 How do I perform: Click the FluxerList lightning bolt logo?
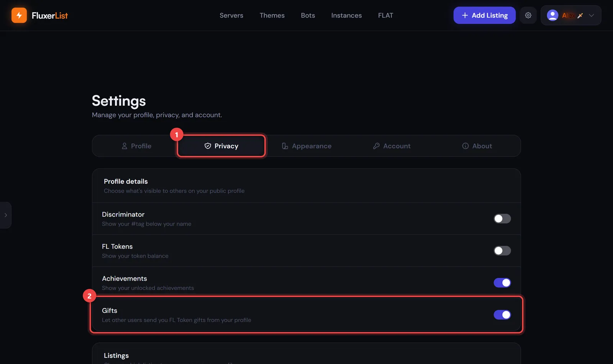[x=19, y=15]
